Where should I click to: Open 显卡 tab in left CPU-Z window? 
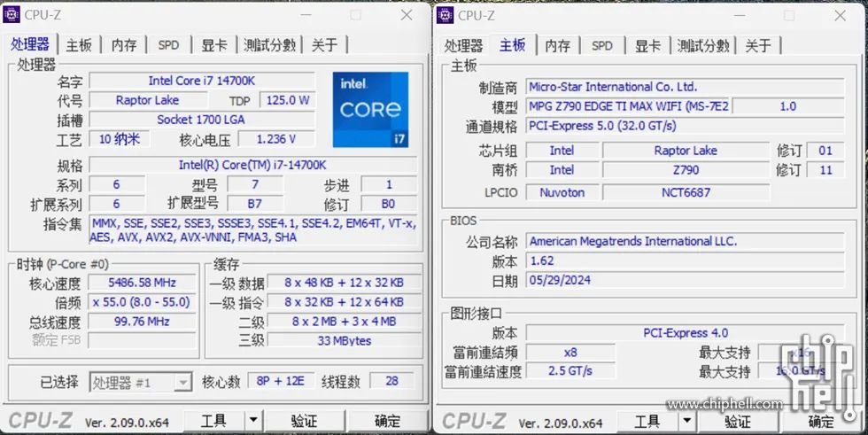tap(214, 45)
